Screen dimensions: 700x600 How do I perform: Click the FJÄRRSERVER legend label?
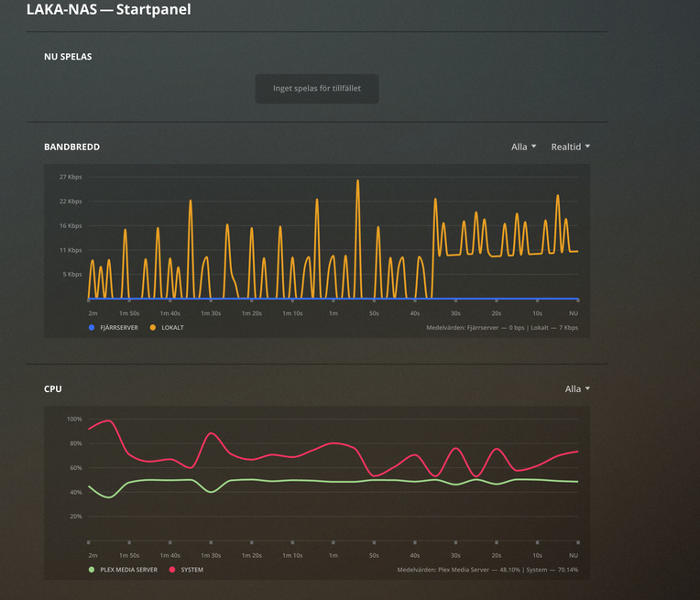(119, 328)
